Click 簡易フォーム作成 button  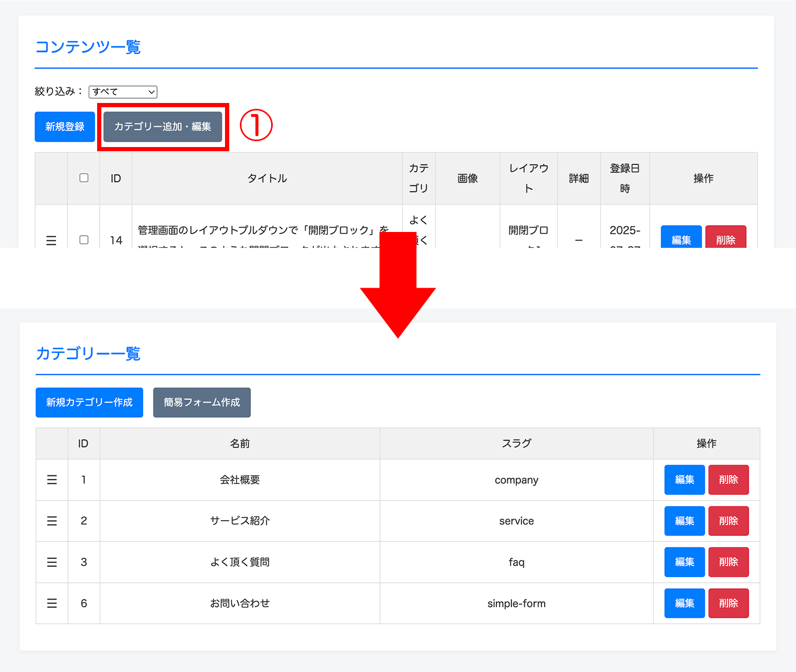202,402
